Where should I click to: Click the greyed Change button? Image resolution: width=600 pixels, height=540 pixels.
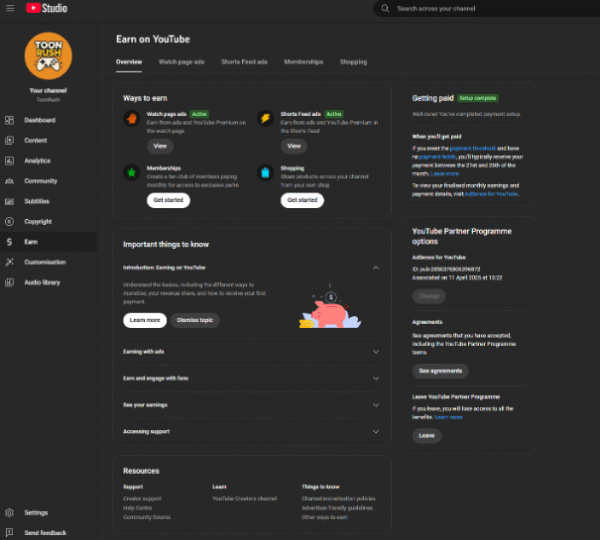(429, 296)
